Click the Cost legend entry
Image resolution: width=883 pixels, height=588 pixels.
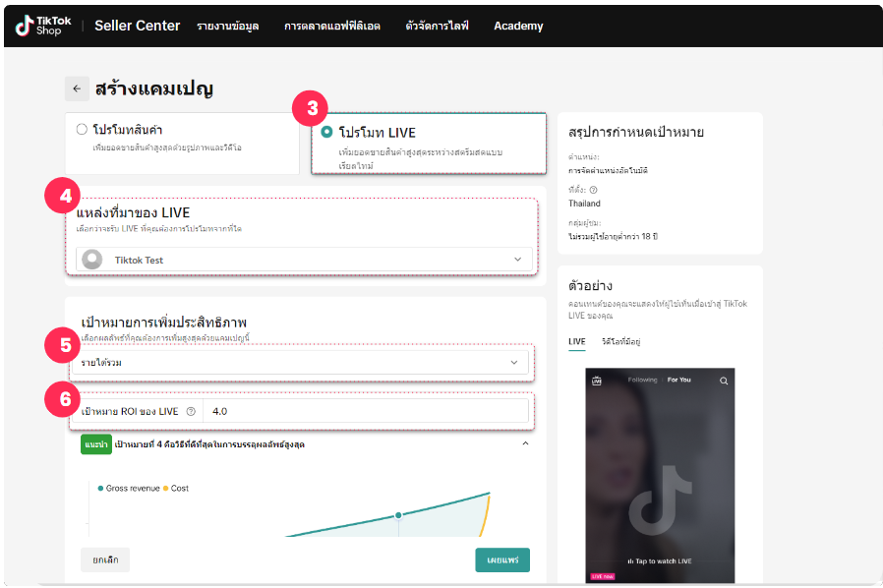click(x=176, y=489)
